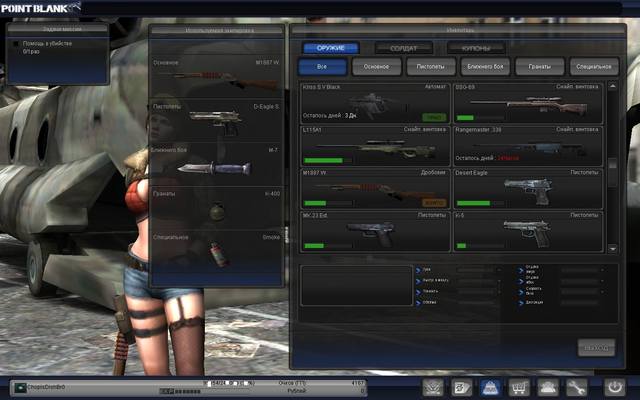Select the M1887 W shotgun inventory card
Image resolution: width=640 pixels, height=400 pixels.
pos(375,189)
